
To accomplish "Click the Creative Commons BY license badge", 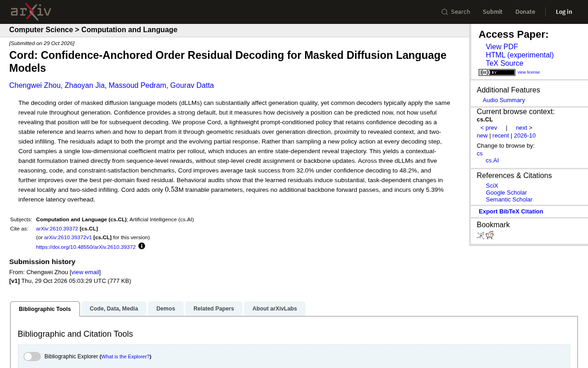I will 497,72.
